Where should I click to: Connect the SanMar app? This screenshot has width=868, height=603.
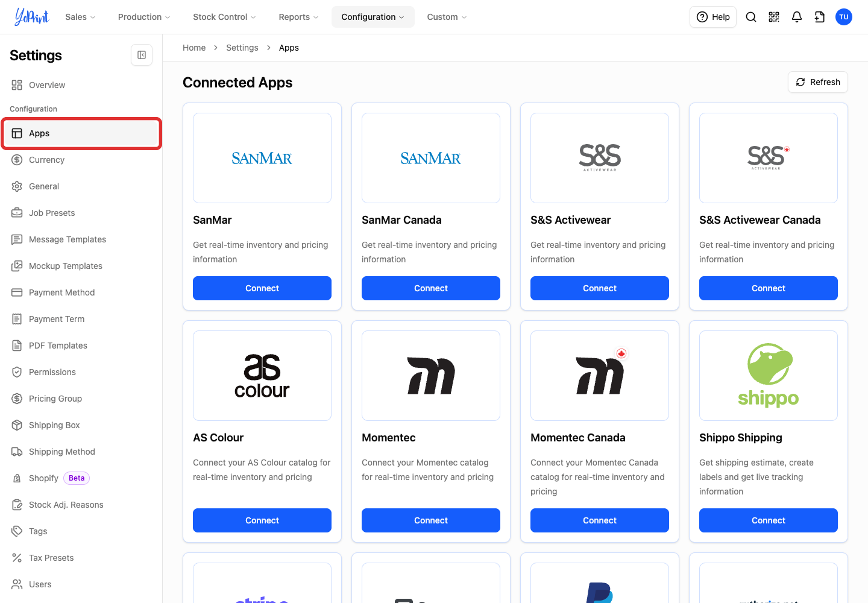click(x=262, y=288)
